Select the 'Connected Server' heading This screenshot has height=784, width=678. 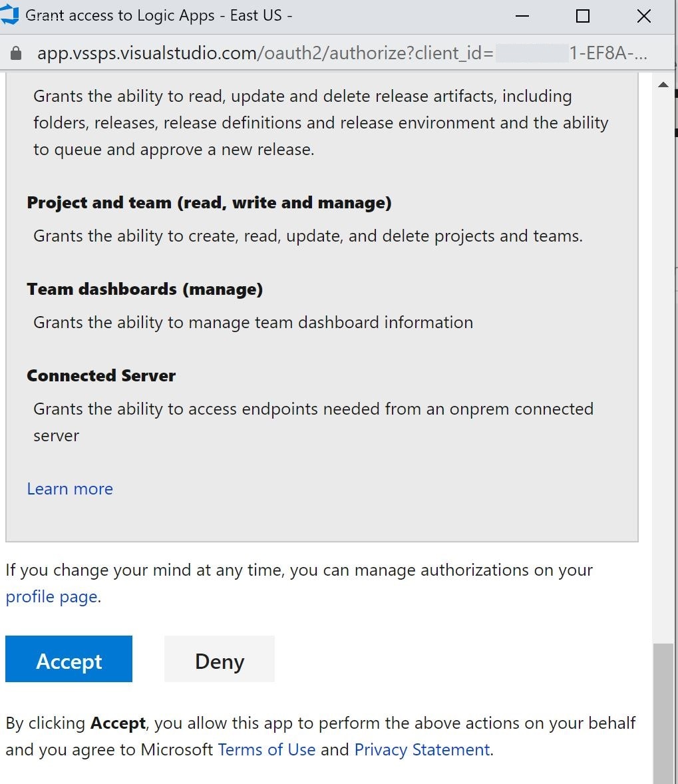pyautogui.click(x=102, y=375)
